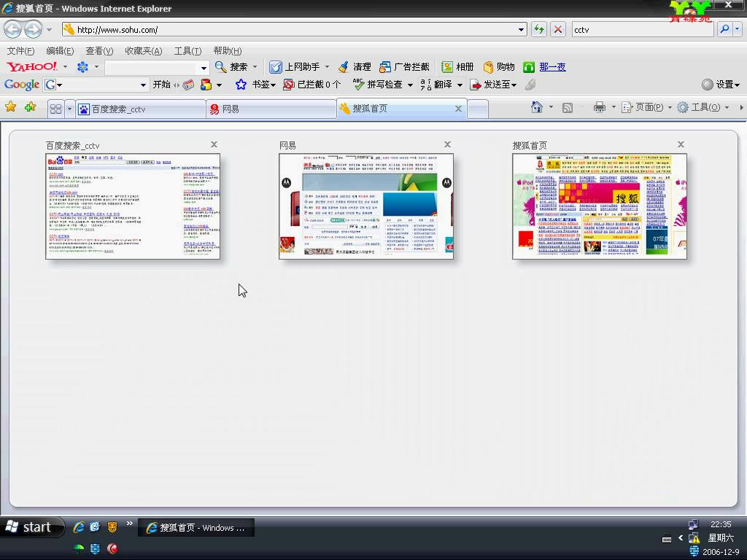Open the 文件(F) menu
This screenshot has height=560, width=747.
(x=20, y=51)
